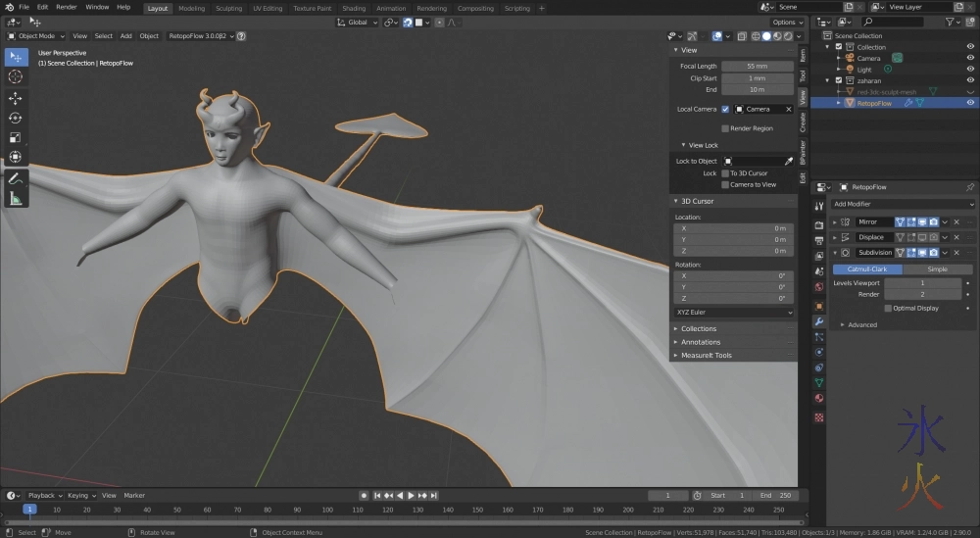Disable the Local Camera checkbox
The image size is (980, 538).
(725, 109)
